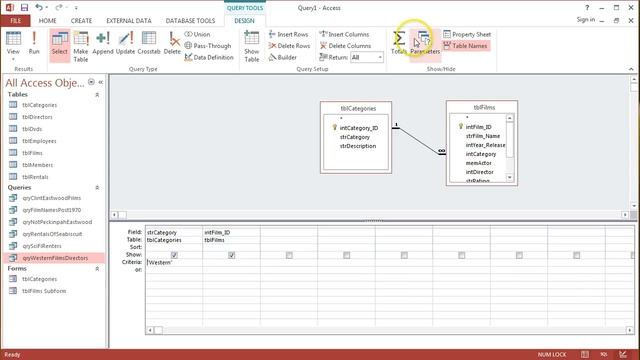Switch to the CREATE ribbon tab
The width and height of the screenshot is (640, 360).
81,20
